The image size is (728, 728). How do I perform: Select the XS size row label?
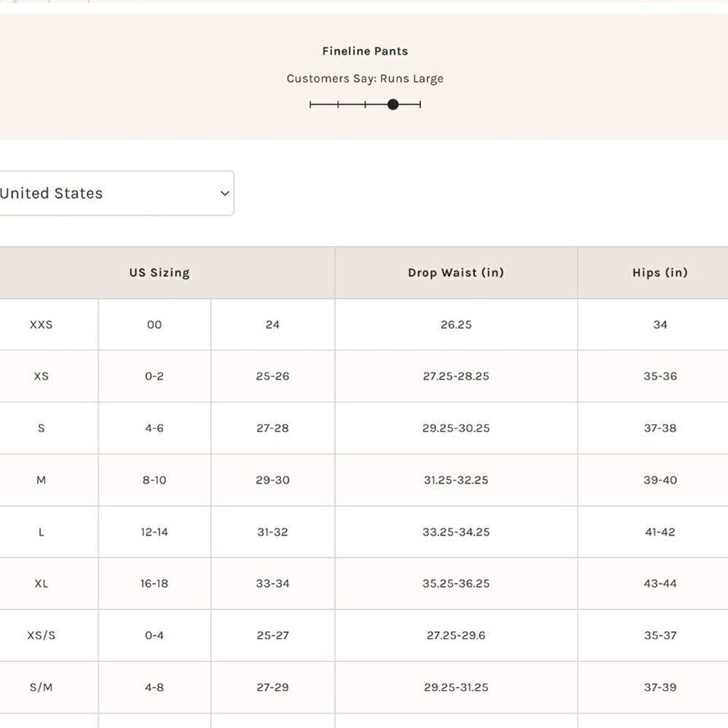pos(41,376)
